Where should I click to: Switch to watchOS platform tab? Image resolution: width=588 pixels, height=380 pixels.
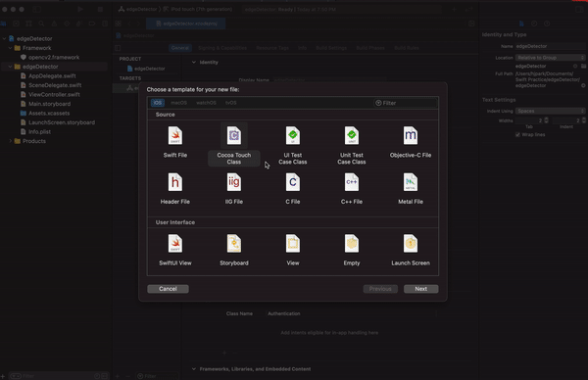click(x=206, y=103)
